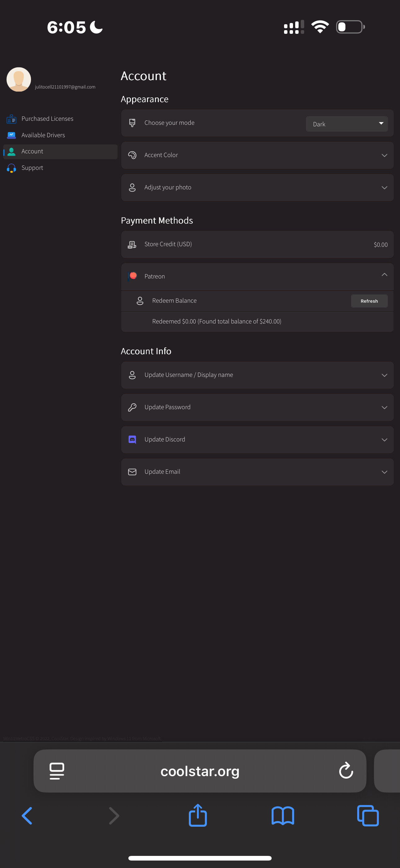Open Safari tabs overview icon

click(368, 816)
